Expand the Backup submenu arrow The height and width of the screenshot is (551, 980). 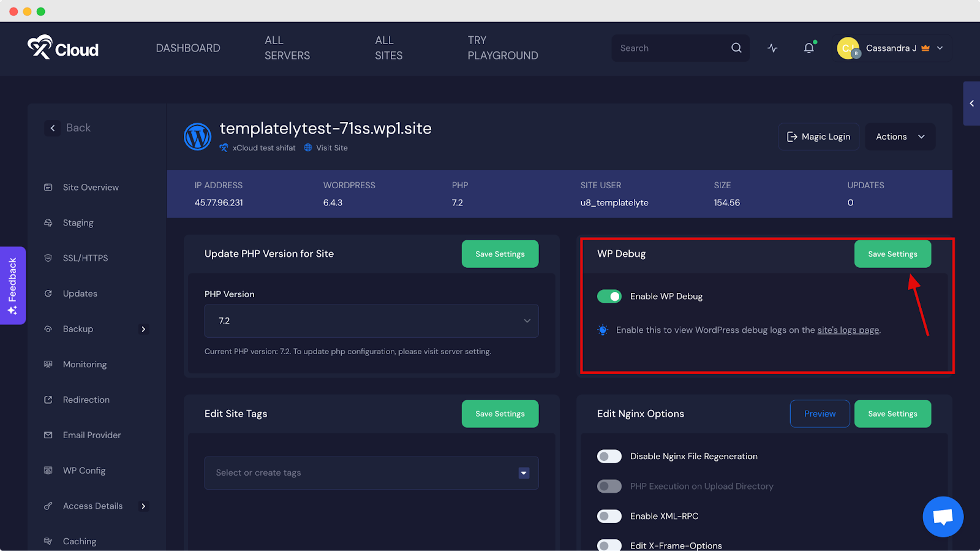[x=143, y=329]
